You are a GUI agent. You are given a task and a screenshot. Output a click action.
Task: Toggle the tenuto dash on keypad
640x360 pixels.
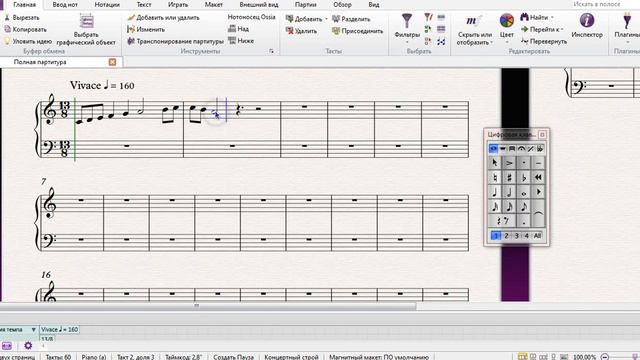538,163
